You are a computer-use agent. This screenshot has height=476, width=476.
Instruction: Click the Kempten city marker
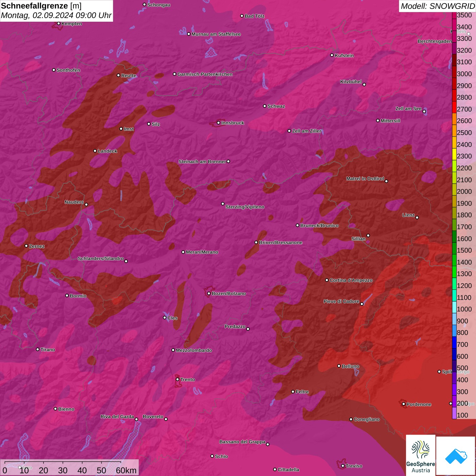pos(59,23)
